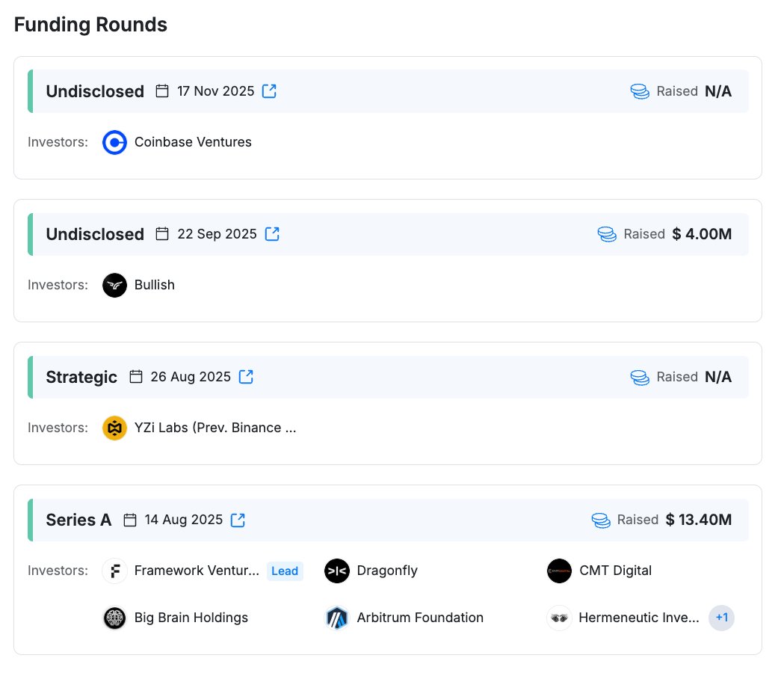Click the Lead tag on Framework Ventures
Viewport: 784px width, 673px height.
point(285,571)
